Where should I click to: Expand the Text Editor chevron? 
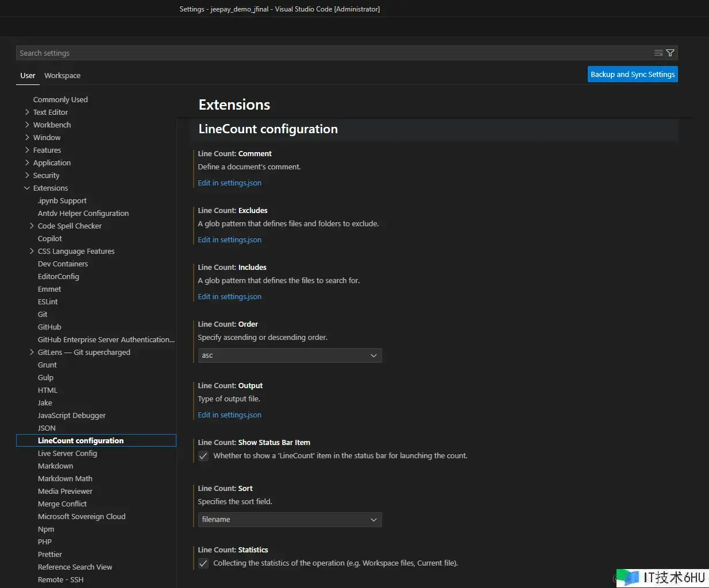click(x=27, y=112)
